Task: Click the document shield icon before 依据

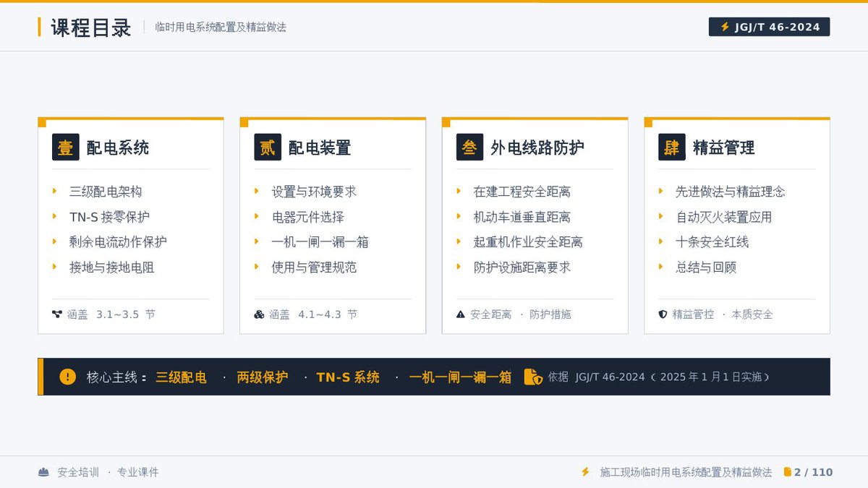Action: click(x=533, y=377)
